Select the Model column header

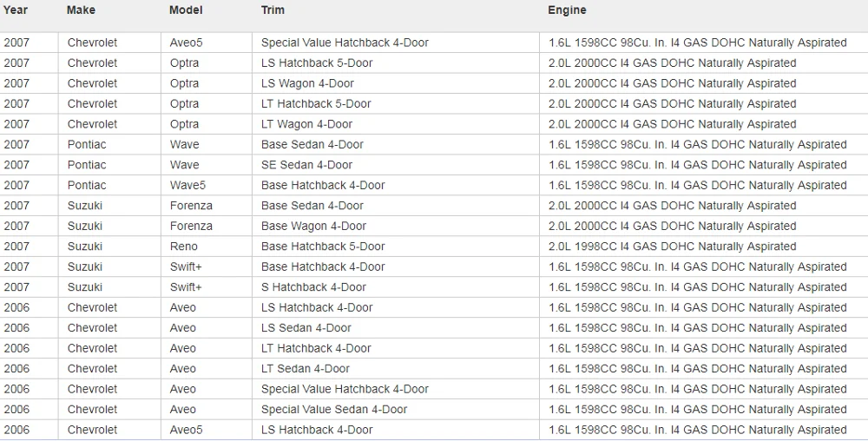(186, 10)
